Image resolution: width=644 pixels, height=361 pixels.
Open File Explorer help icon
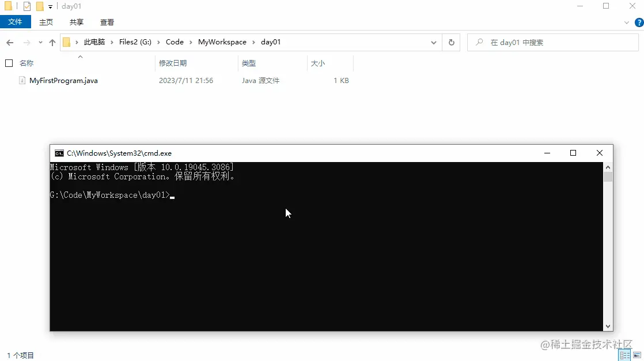[639, 22]
